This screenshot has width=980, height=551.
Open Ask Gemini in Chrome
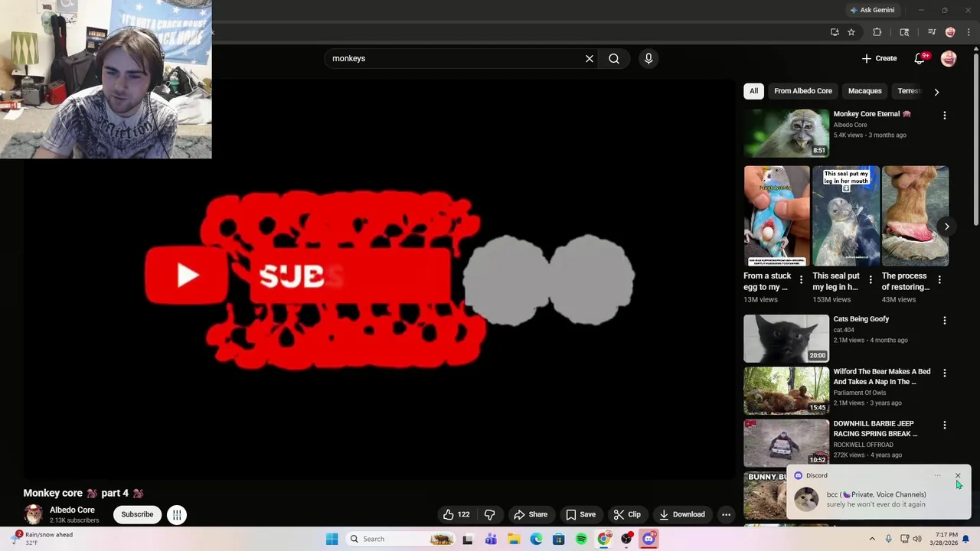click(872, 10)
